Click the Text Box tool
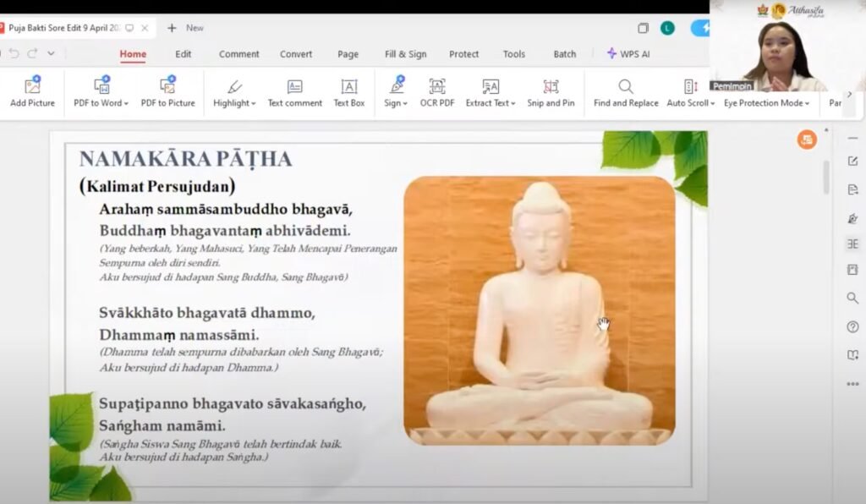Image resolution: width=866 pixels, height=504 pixels. [348, 93]
